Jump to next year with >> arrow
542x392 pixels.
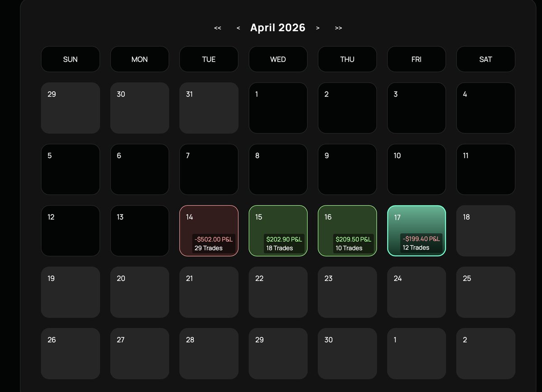click(x=339, y=28)
